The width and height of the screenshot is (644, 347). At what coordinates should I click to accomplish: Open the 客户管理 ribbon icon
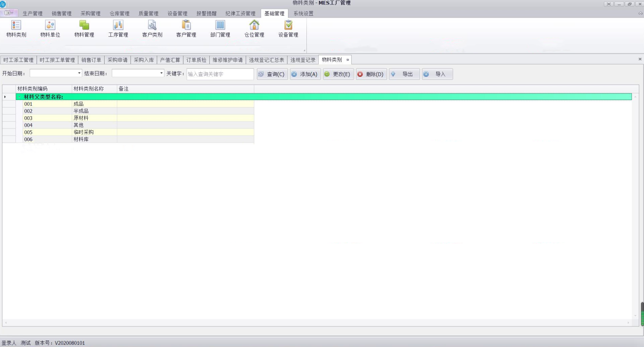click(x=186, y=29)
